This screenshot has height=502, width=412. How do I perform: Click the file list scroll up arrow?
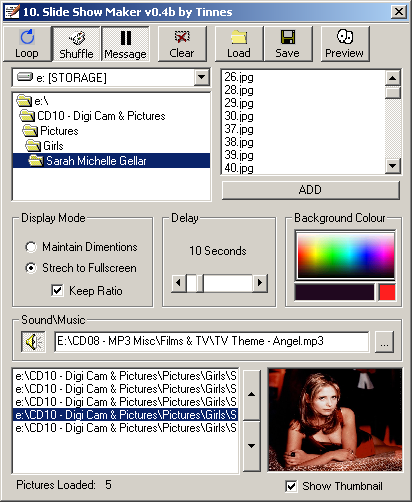coord(393,78)
